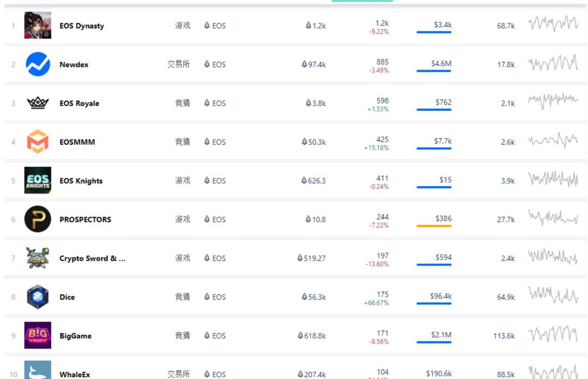
Task: Open the BigGame purple logo
Action: [x=38, y=335]
